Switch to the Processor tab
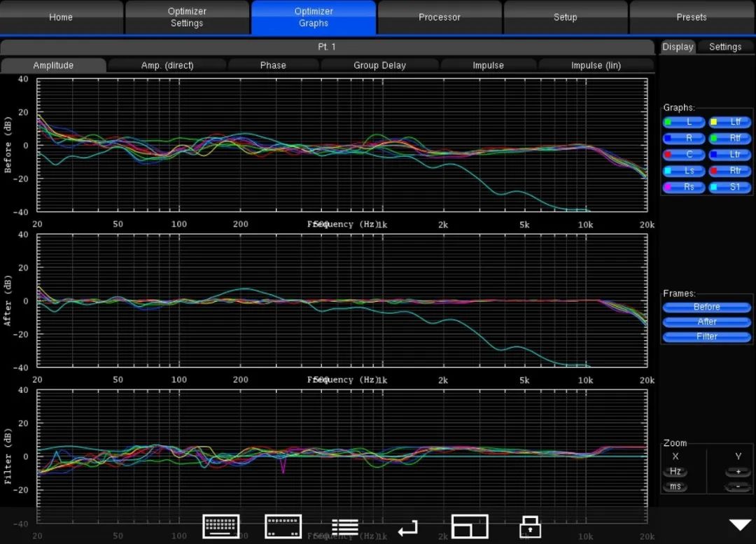Screen dimensions: 756x544 (x=440, y=18)
